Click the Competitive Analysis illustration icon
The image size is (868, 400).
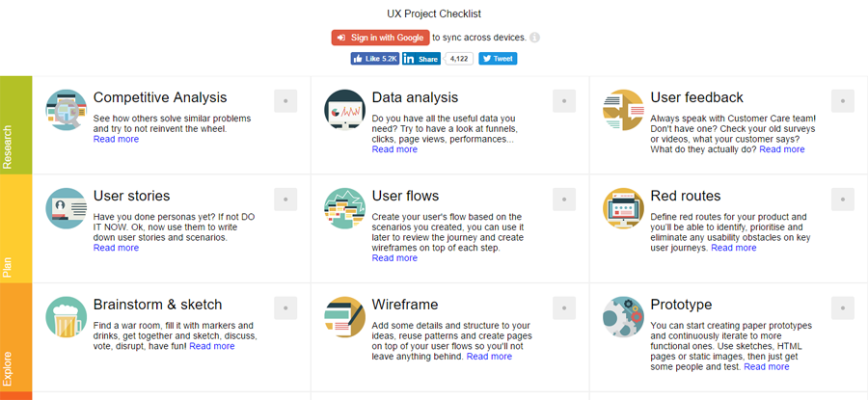point(66,109)
